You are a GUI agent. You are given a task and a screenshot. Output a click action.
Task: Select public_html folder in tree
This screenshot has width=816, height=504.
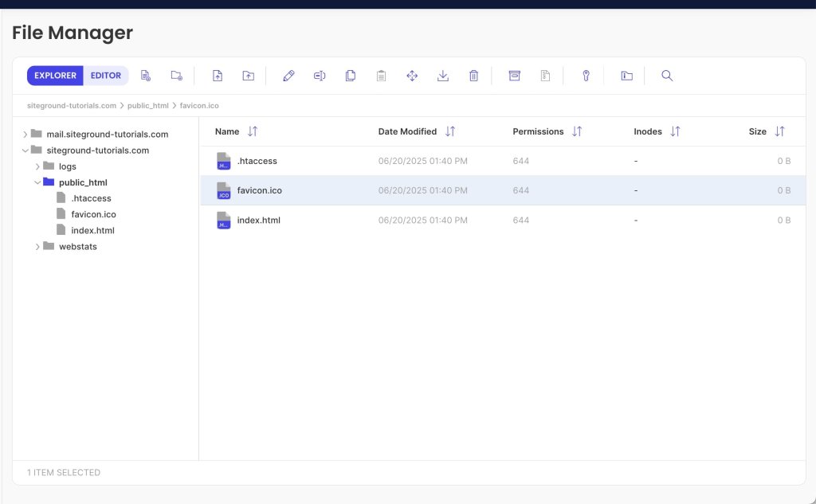(x=83, y=182)
